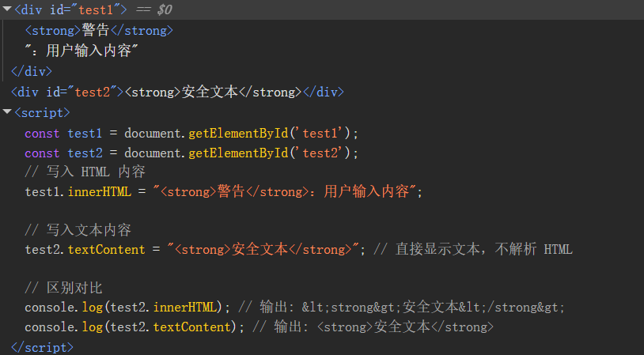Select the div id="test2" node
The height and width of the screenshot is (355, 644).
tap(47, 92)
